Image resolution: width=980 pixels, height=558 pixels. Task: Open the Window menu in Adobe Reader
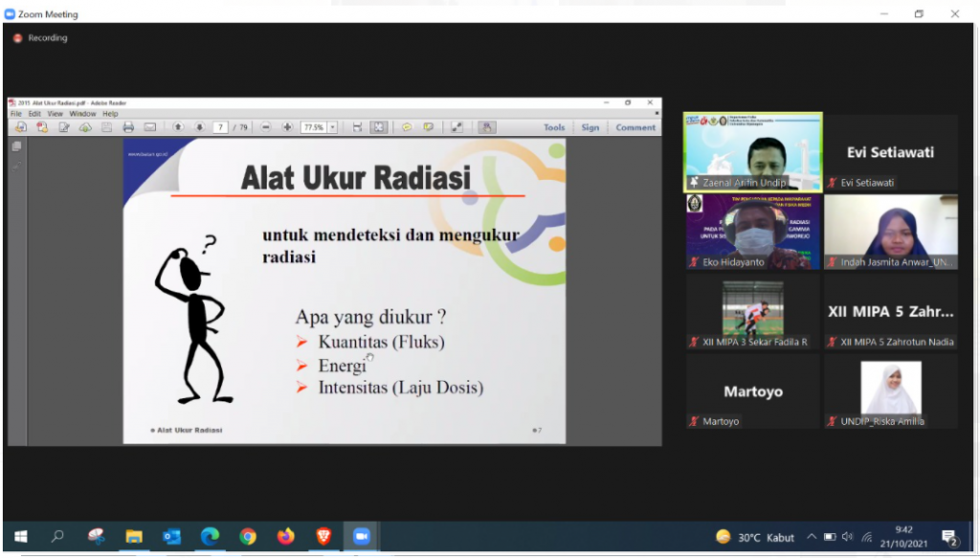(x=82, y=114)
